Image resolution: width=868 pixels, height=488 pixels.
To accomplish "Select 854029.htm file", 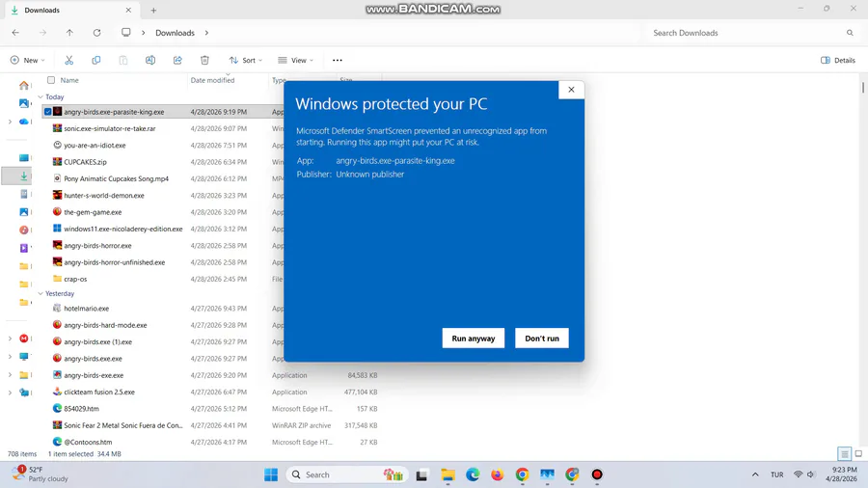I will (81, 408).
